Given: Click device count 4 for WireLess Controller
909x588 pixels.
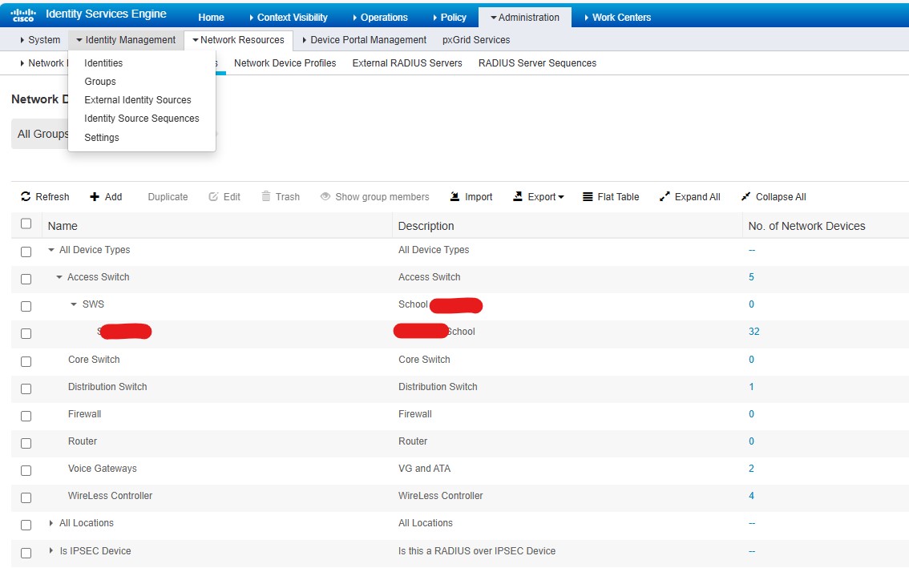Looking at the screenshot, I should pos(751,495).
